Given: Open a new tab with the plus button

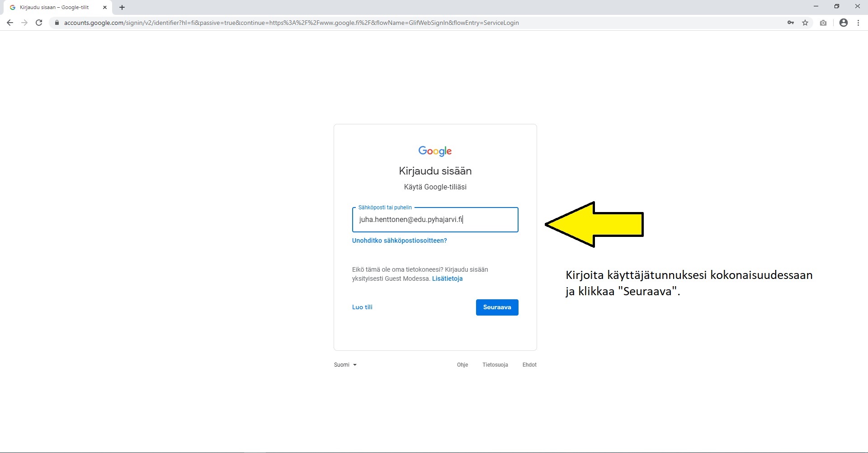Looking at the screenshot, I should pos(122,7).
